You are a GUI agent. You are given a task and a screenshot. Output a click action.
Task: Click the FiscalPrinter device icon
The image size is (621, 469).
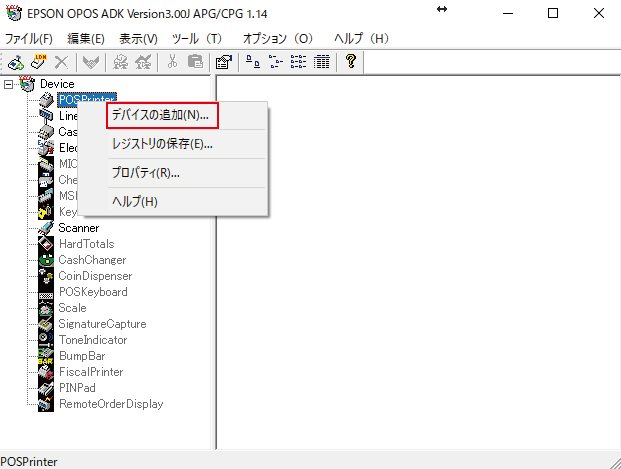click(x=46, y=372)
